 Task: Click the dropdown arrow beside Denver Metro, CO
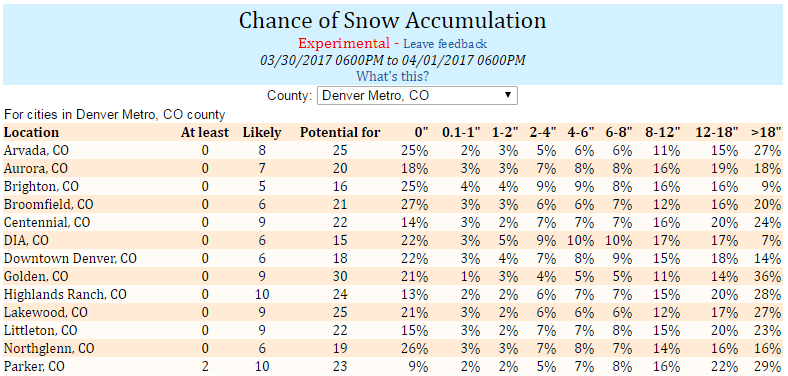(x=508, y=95)
